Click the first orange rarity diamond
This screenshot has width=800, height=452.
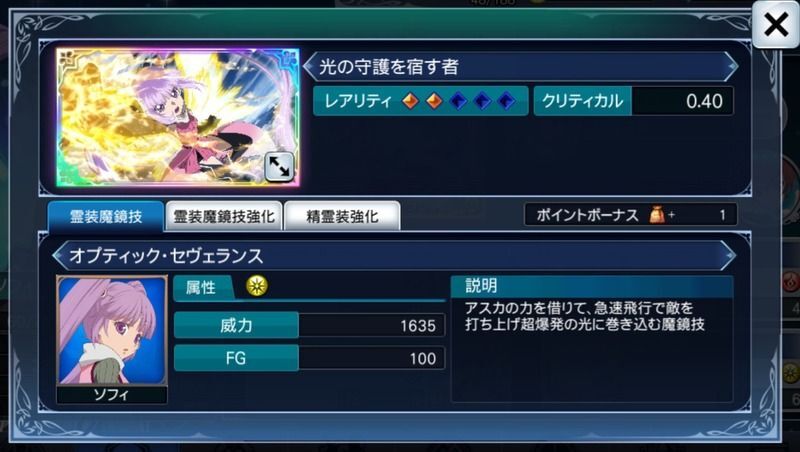(x=410, y=101)
